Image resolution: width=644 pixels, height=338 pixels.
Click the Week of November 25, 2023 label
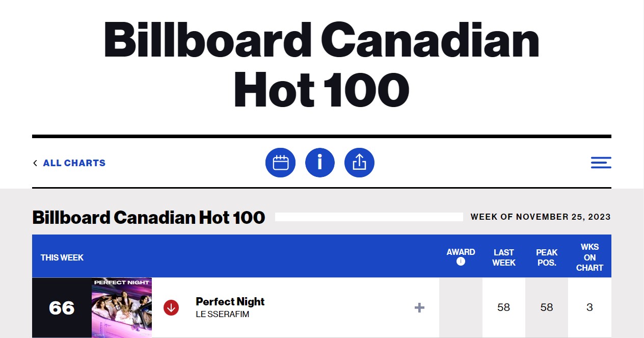pyautogui.click(x=541, y=217)
